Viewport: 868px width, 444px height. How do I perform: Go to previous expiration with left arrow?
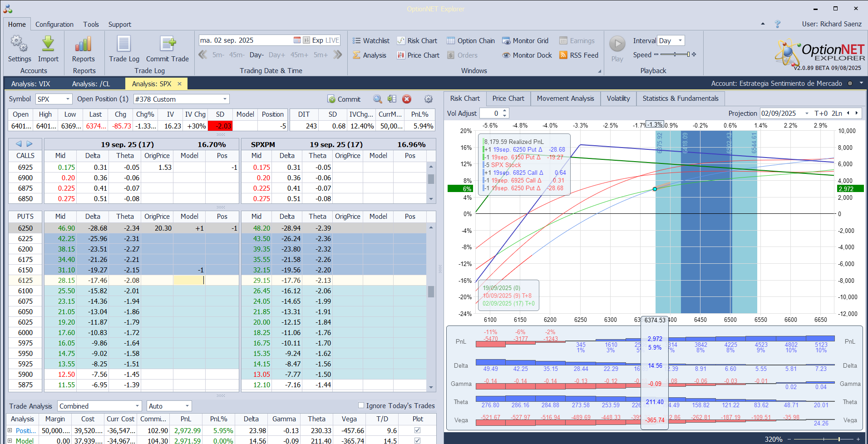[19, 144]
